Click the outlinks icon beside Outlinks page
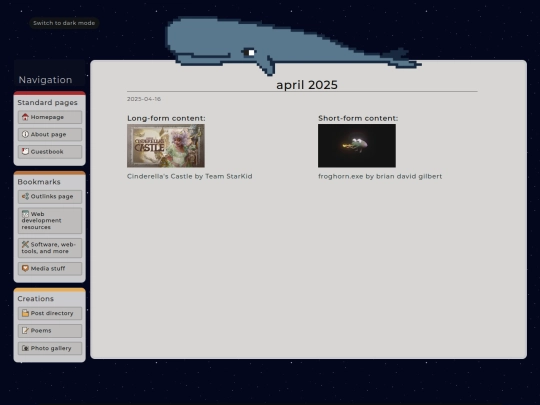 point(25,196)
